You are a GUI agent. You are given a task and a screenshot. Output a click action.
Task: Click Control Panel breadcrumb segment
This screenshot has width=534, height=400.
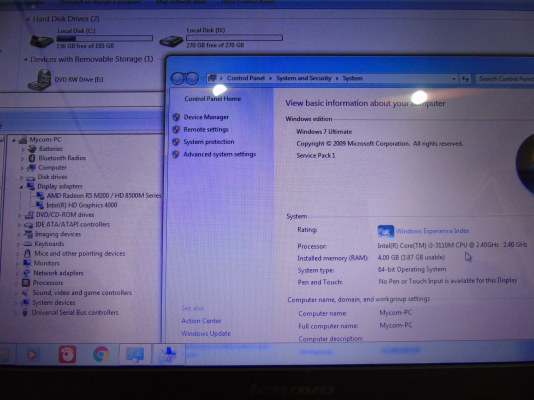pos(246,78)
